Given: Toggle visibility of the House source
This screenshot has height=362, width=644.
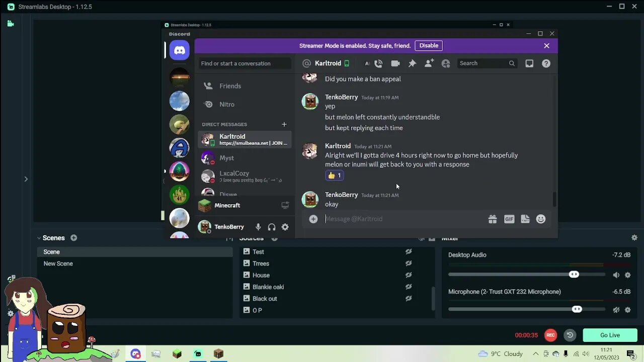Looking at the screenshot, I should 409,275.
